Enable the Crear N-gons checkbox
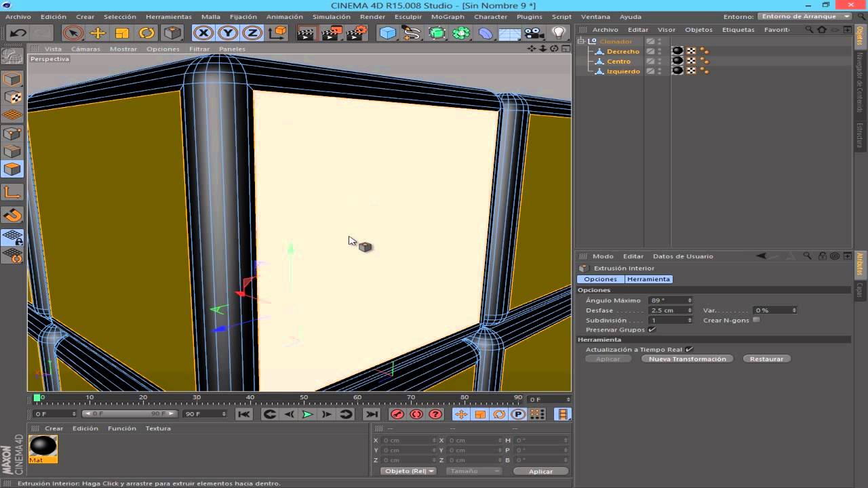The height and width of the screenshot is (488, 868). [756, 320]
